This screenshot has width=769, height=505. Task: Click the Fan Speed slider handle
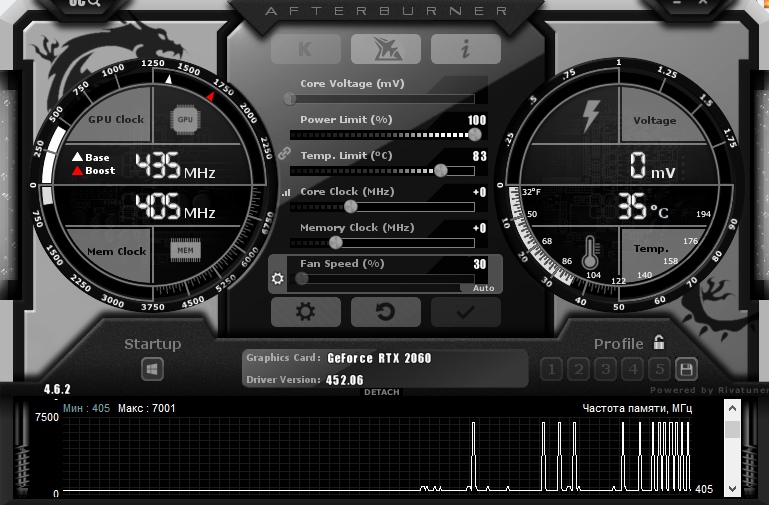point(302,278)
